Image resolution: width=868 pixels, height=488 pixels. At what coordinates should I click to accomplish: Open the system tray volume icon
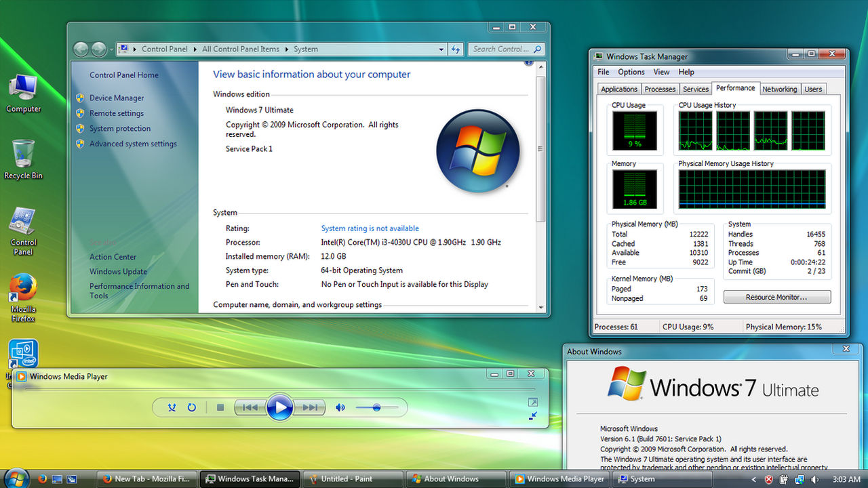814,479
